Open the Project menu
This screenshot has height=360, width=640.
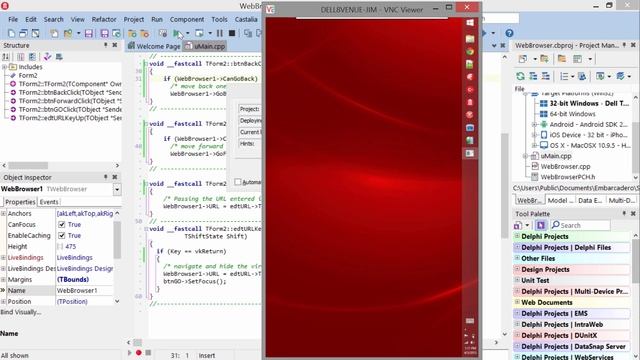tap(134, 19)
